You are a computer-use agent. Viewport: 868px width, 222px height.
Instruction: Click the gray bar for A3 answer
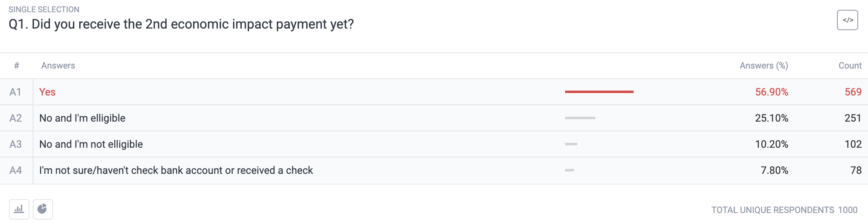571,144
